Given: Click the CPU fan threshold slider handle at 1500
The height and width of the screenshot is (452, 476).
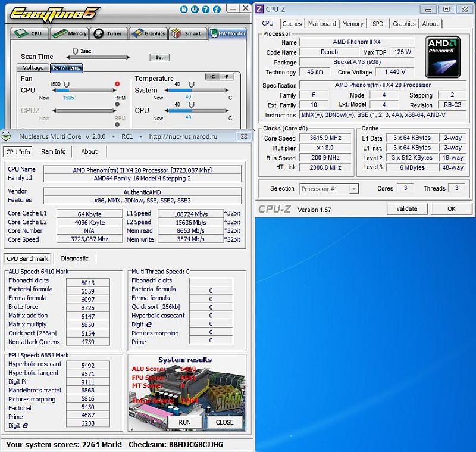Looking at the screenshot, I should [67, 85].
